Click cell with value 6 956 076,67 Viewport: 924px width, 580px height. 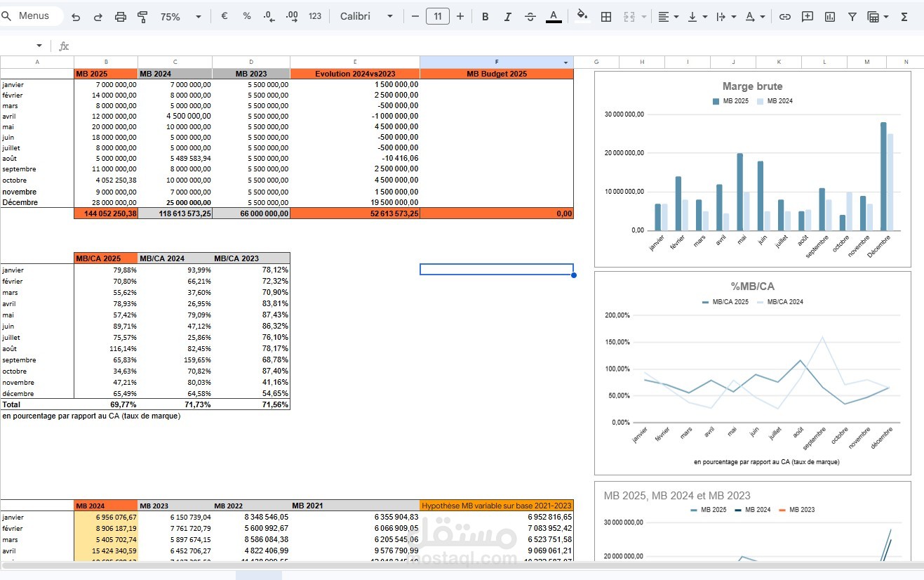tap(106, 517)
